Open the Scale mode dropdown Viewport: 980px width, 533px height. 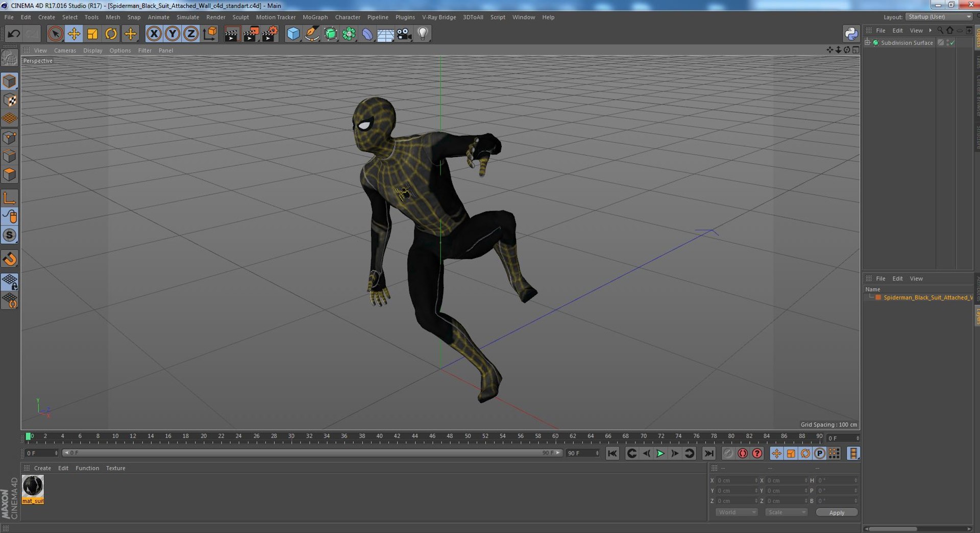[x=786, y=512]
